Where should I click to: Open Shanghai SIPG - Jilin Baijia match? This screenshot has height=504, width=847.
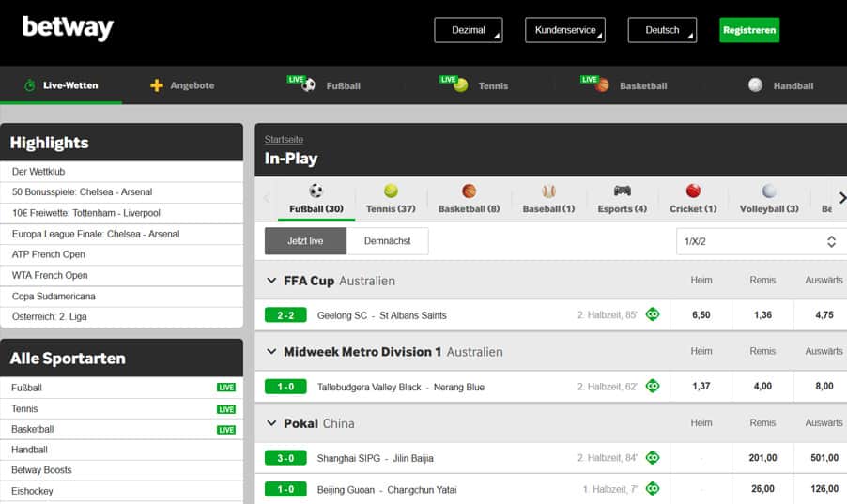(x=375, y=458)
